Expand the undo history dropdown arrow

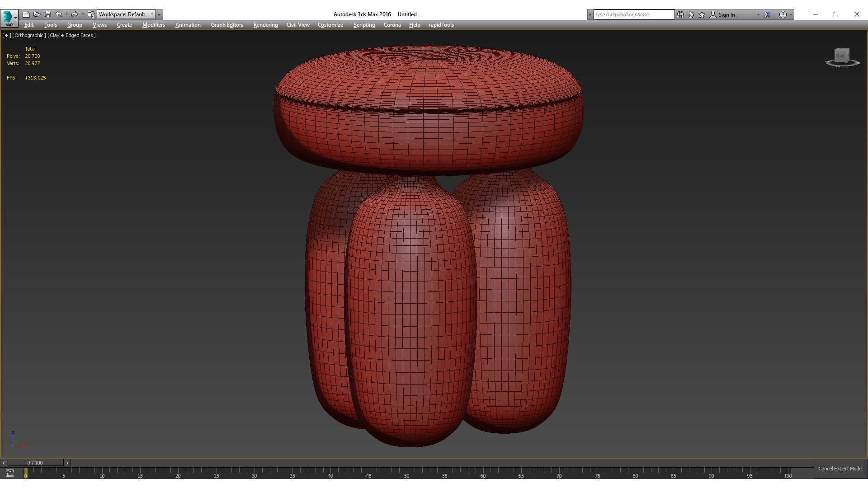click(x=66, y=14)
